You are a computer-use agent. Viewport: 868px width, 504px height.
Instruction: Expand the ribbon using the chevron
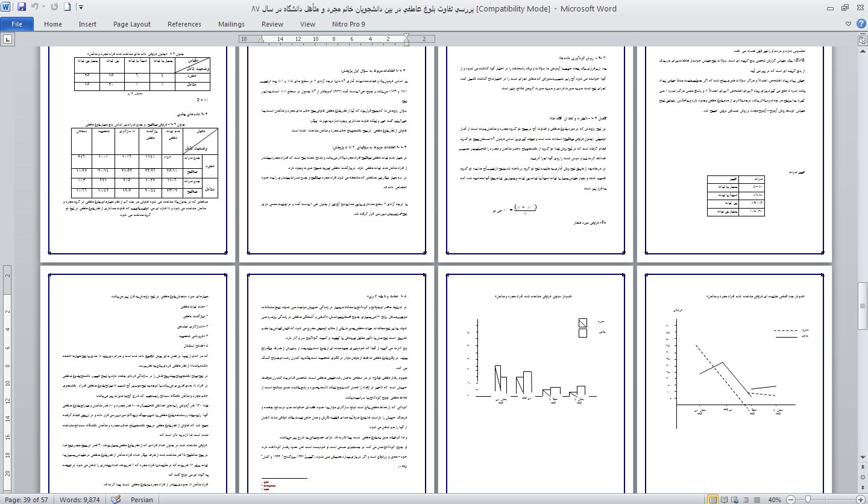849,24
